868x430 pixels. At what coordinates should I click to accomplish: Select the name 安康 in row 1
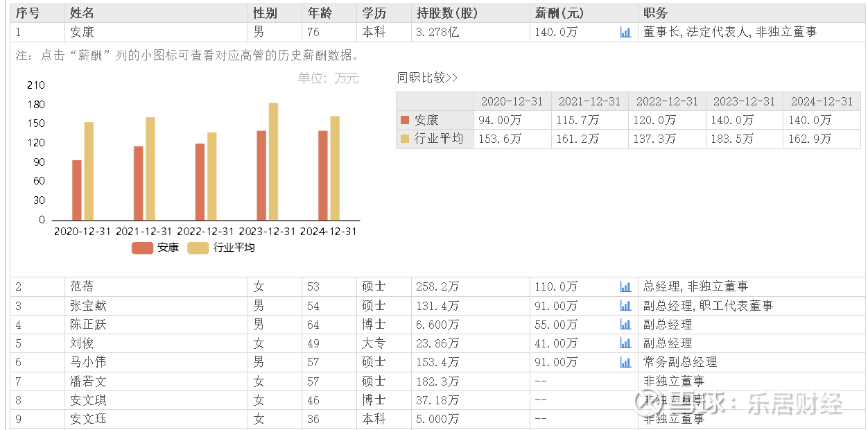tap(82, 32)
